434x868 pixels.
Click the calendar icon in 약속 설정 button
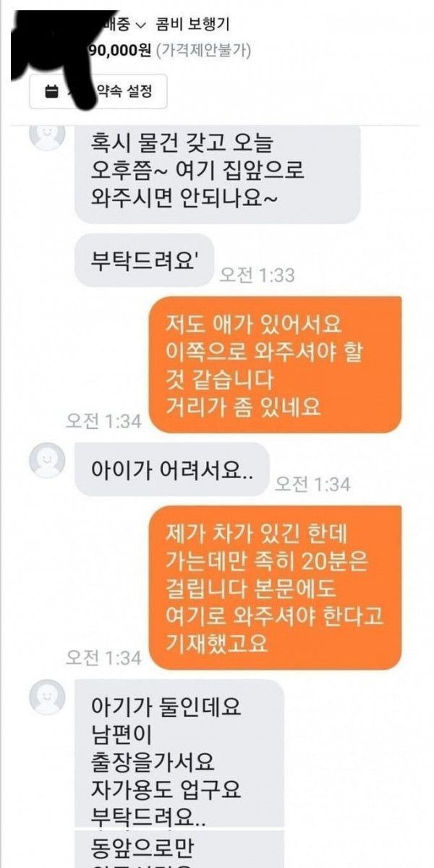point(51,92)
